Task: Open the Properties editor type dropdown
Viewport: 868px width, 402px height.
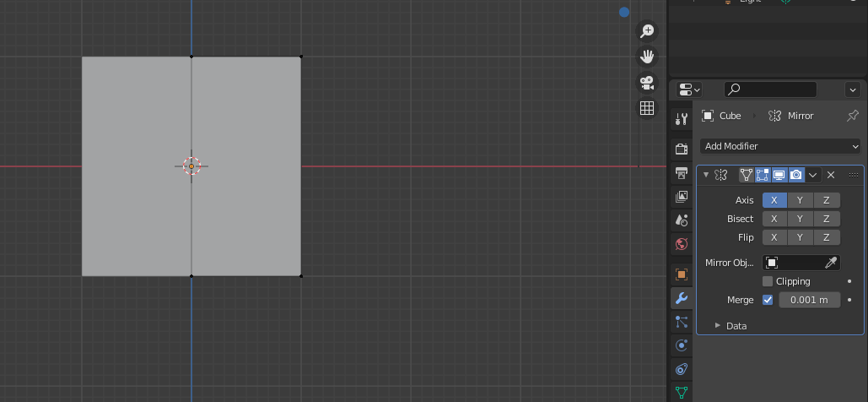Action: 689,90
